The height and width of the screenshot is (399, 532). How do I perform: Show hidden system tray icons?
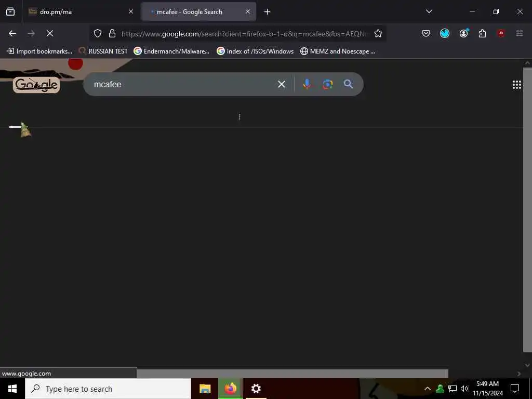(428, 389)
